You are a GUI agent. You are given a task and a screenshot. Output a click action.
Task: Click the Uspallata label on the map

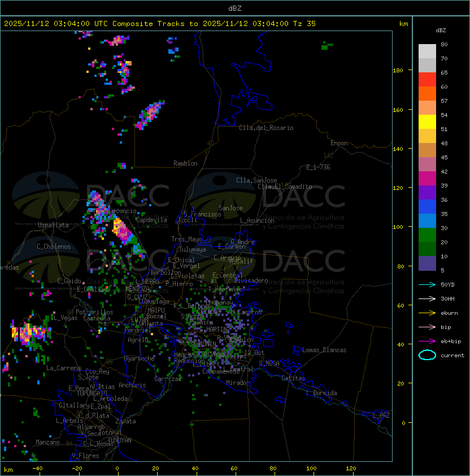pyautogui.click(x=53, y=225)
